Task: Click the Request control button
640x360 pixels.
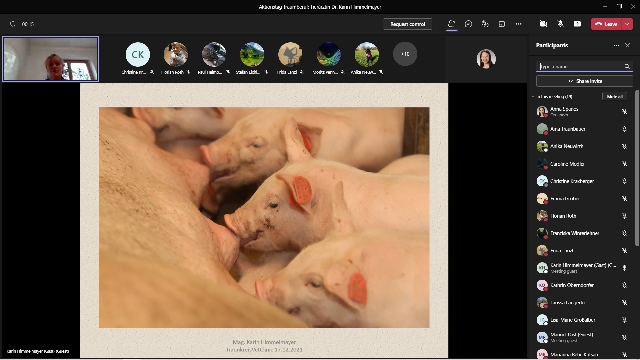Action: [x=408, y=24]
